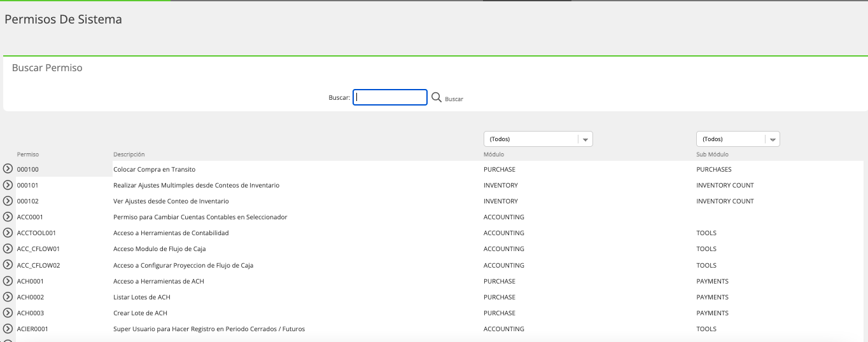868x342 pixels.
Task: Click PURCHASES sub-module cell in row 000100
Action: point(714,170)
